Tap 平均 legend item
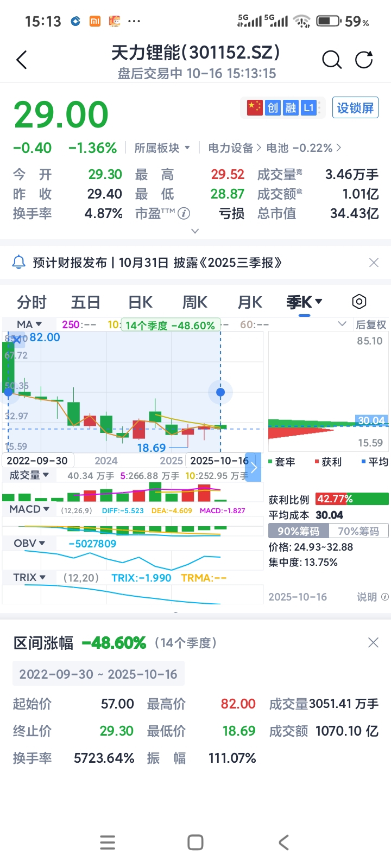This screenshot has height=868, width=391. (x=375, y=462)
